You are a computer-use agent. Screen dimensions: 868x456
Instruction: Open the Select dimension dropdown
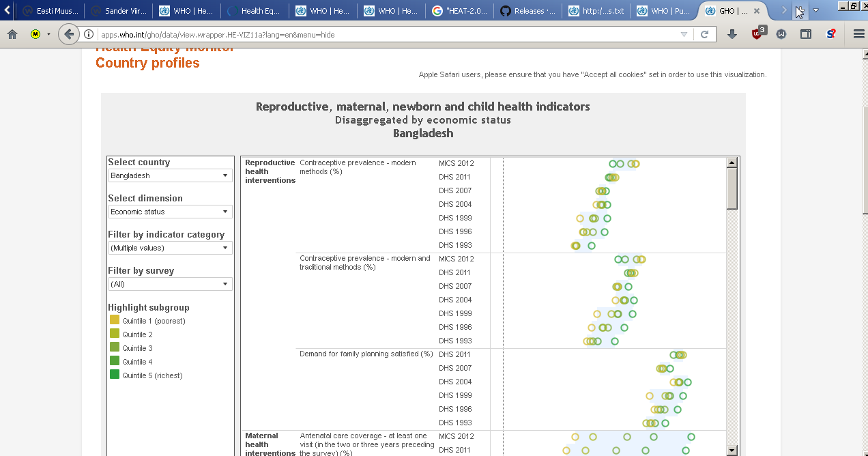click(170, 212)
